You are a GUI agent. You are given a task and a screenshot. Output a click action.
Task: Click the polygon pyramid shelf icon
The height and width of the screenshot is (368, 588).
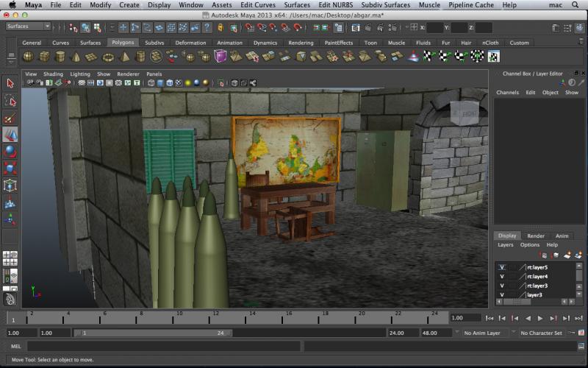coord(124,57)
